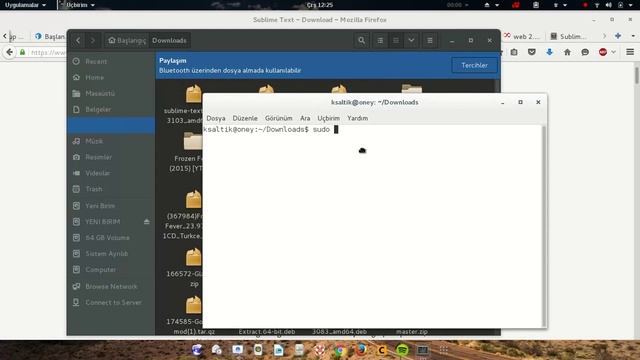640x360 pixels.
Task: Open Computer in Files sidebar
Action: point(111,270)
